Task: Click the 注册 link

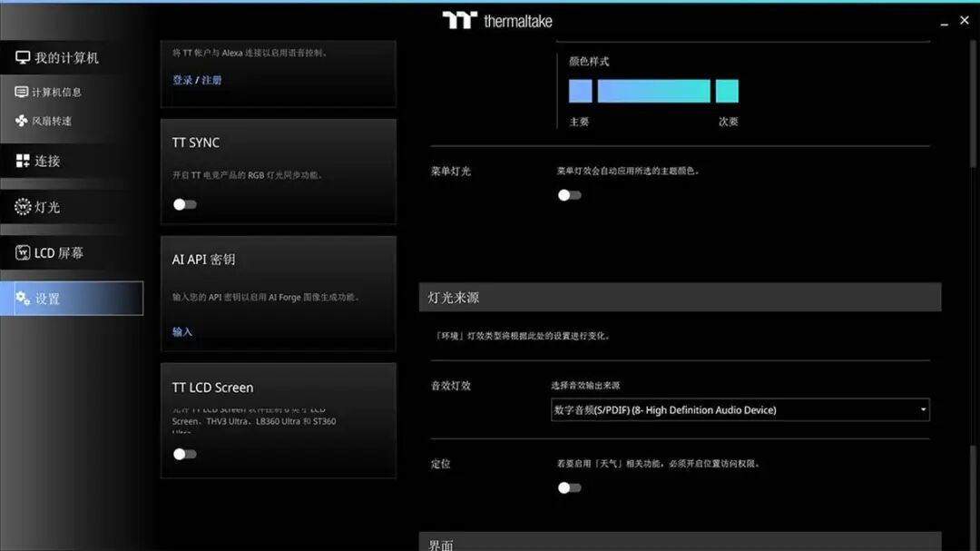Action: pos(211,80)
